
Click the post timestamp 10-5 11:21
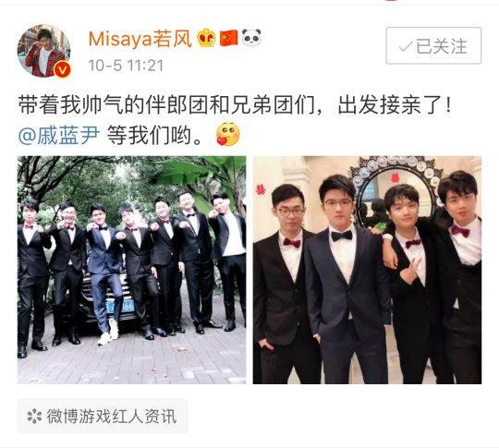click(126, 66)
